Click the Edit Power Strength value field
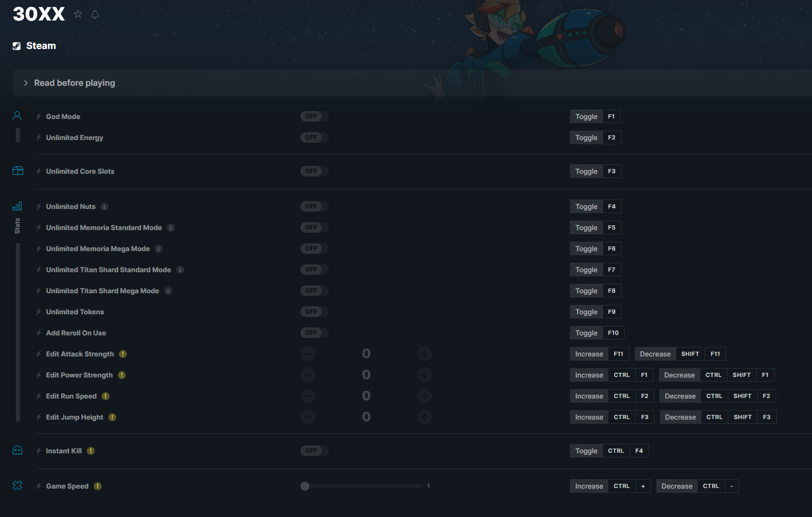Screen dimensions: 812x517 coord(366,375)
